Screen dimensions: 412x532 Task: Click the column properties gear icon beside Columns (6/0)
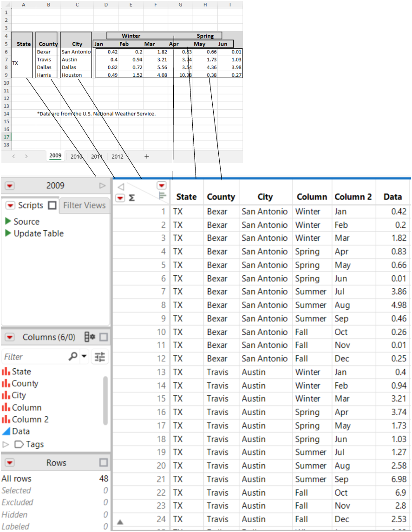[x=89, y=337]
